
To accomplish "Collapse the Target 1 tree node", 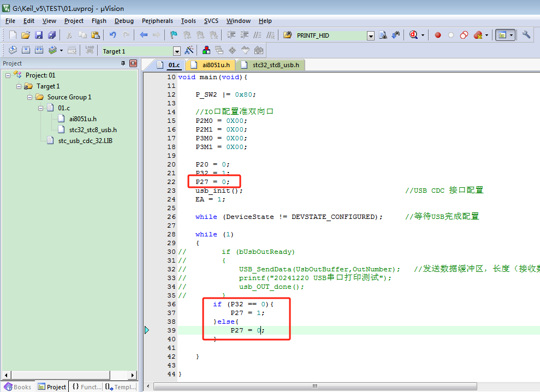I will [19, 86].
